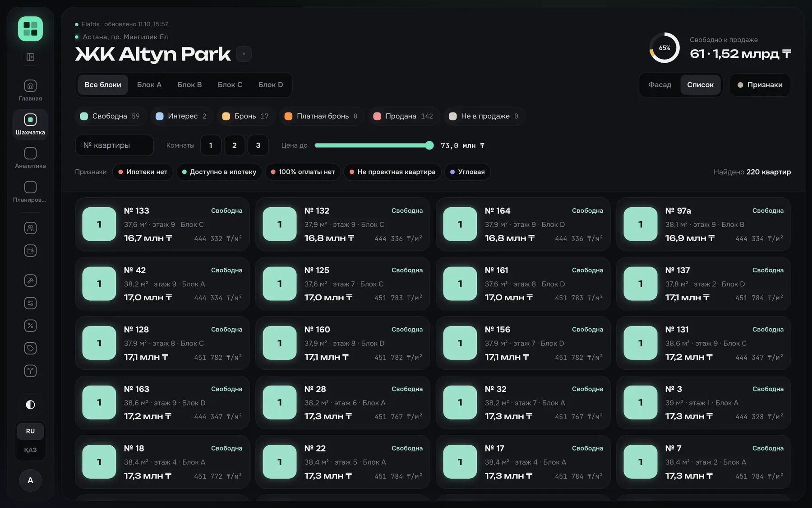Open the price tag icon in sidebar
This screenshot has width=812, height=508.
[x=30, y=348]
